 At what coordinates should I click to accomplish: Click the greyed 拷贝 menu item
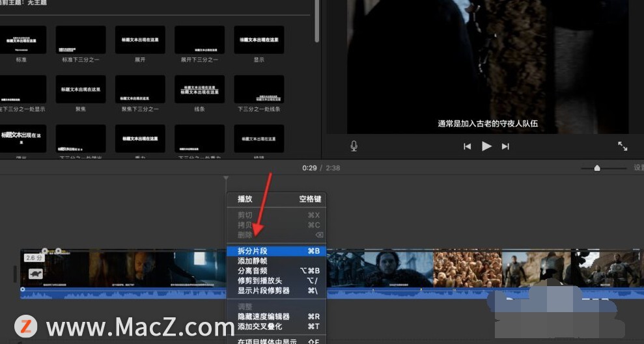pos(276,225)
